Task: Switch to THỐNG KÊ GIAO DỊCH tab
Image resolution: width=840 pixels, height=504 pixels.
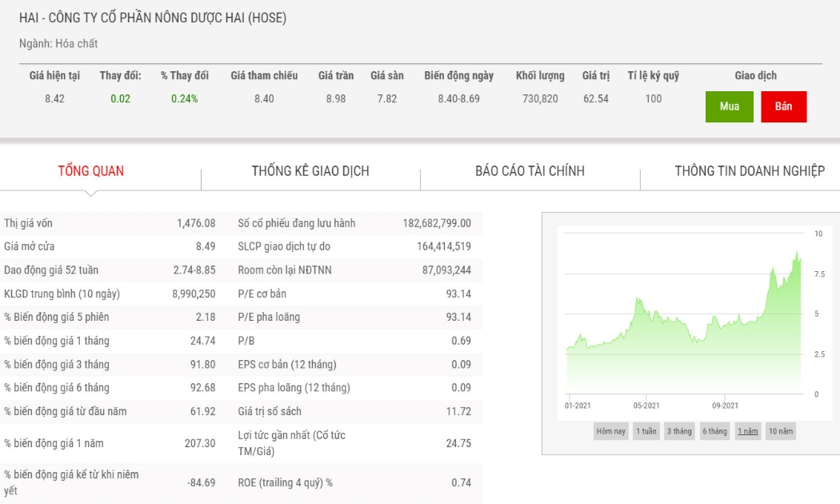Action: (x=310, y=171)
